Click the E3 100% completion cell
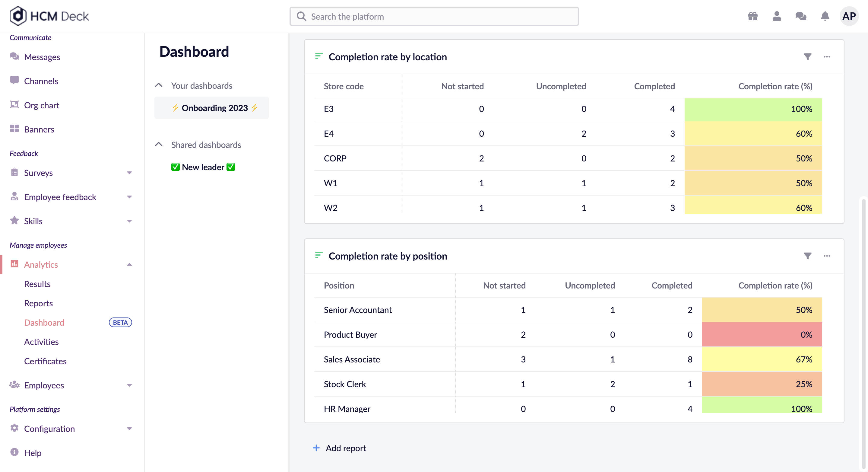Viewport: 868px width, 472px height. (753, 109)
